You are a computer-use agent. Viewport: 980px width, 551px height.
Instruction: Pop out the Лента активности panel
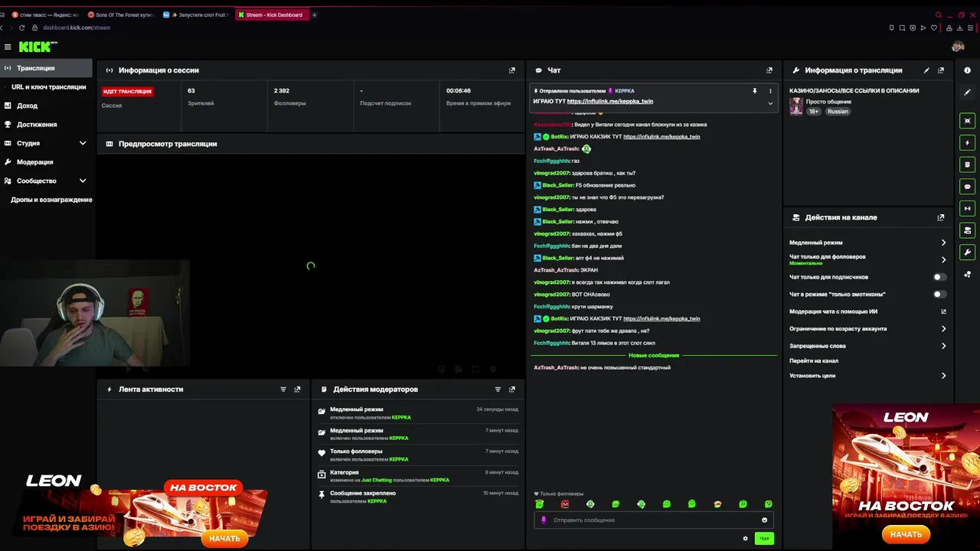tap(297, 390)
